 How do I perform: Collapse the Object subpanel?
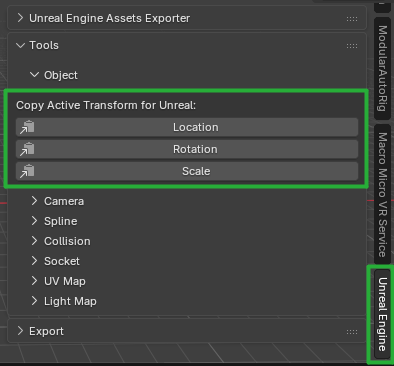pos(34,75)
